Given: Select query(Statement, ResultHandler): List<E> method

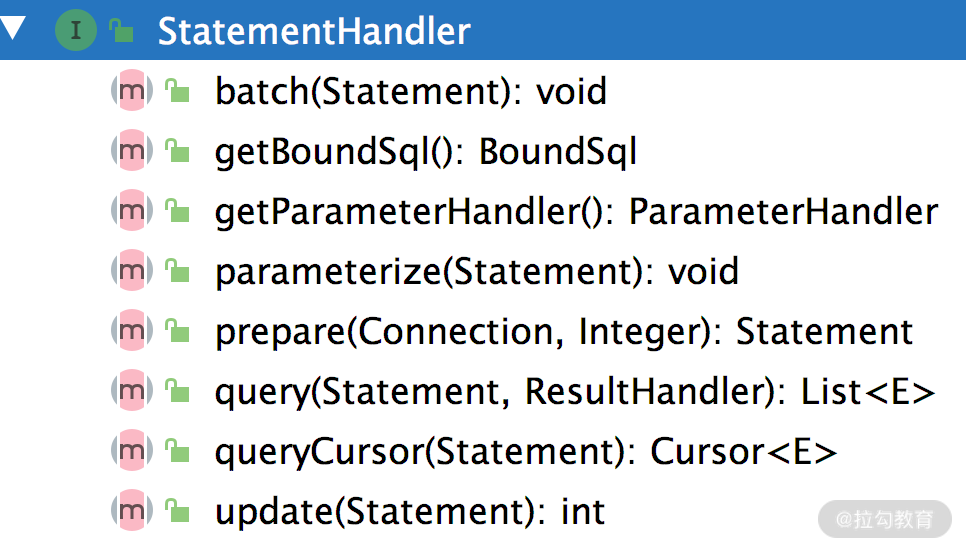Looking at the screenshot, I should [x=574, y=392].
